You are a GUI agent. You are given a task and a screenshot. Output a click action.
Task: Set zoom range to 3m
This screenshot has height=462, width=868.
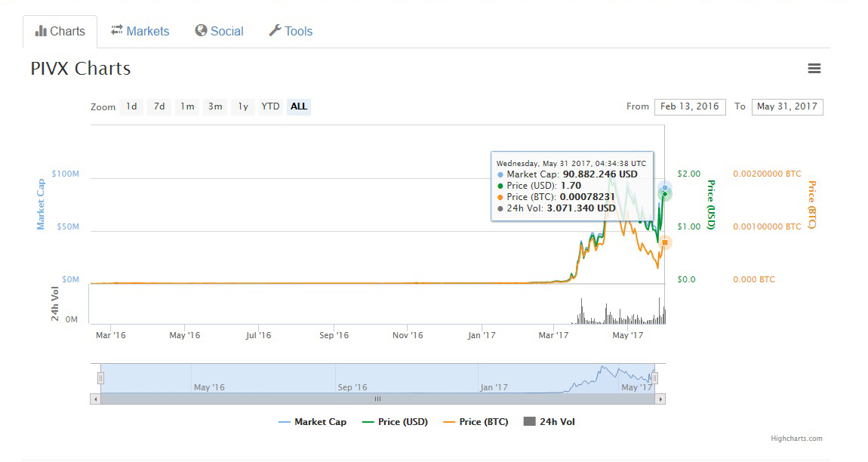click(215, 106)
